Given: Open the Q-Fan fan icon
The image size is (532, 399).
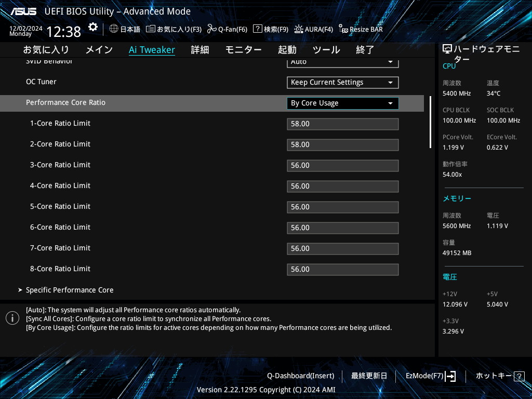Looking at the screenshot, I should (212, 29).
